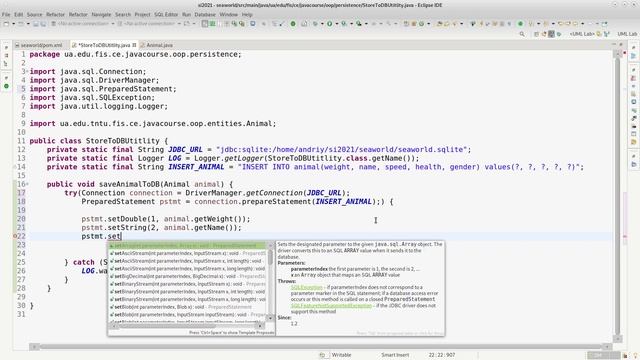
Task: Select setBlob(int parameterIndex, Blob x) proposal
Action: 188,307
